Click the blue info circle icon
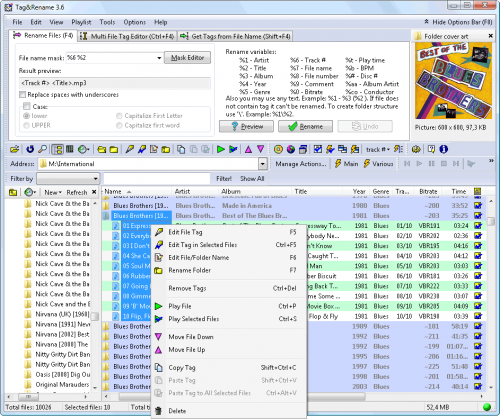 coord(443,149)
